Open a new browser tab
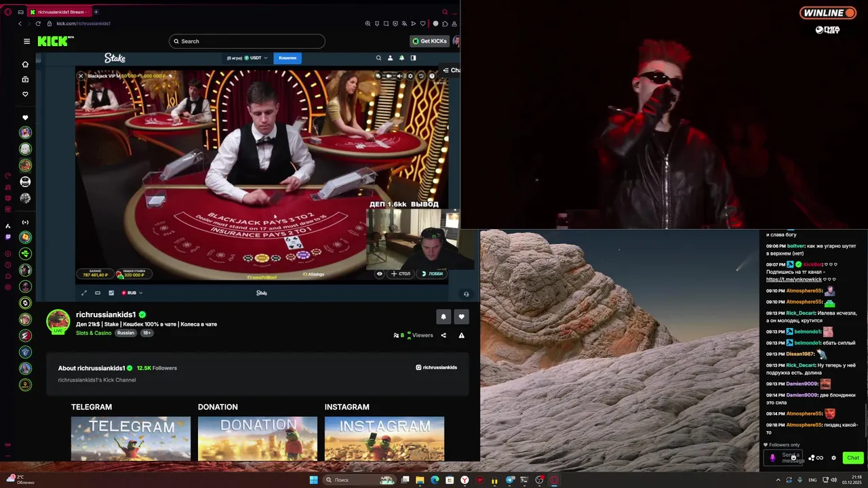The image size is (868, 488). pos(96,12)
